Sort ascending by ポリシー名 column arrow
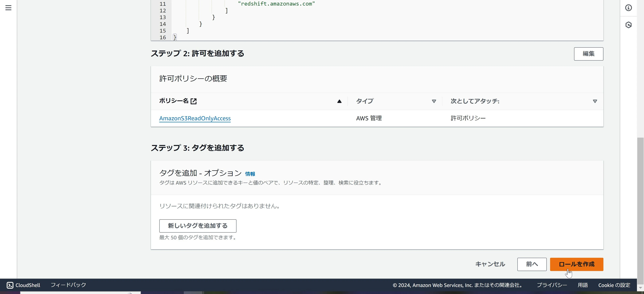This screenshot has height=294, width=644. click(x=339, y=101)
